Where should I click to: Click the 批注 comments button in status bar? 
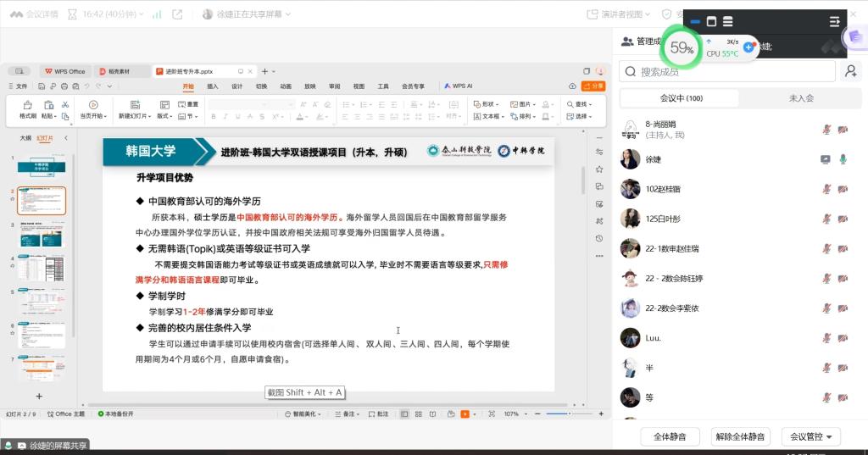coord(379,414)
